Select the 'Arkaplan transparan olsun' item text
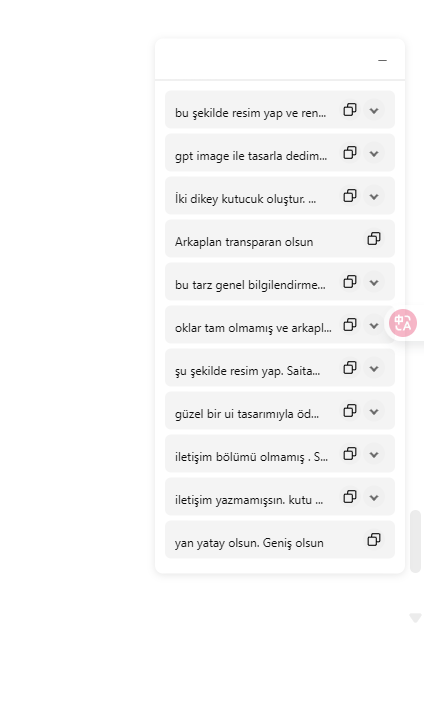 pos(244,242)
